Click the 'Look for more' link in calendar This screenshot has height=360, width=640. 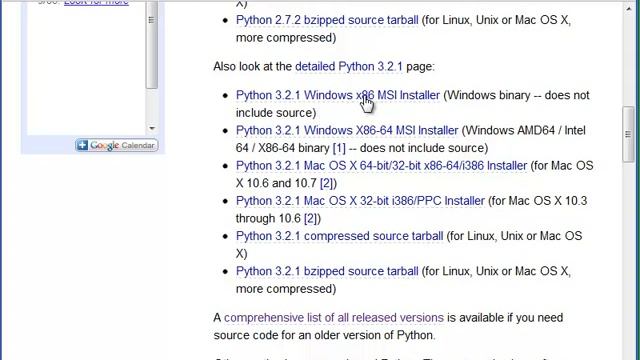[96, 2]
